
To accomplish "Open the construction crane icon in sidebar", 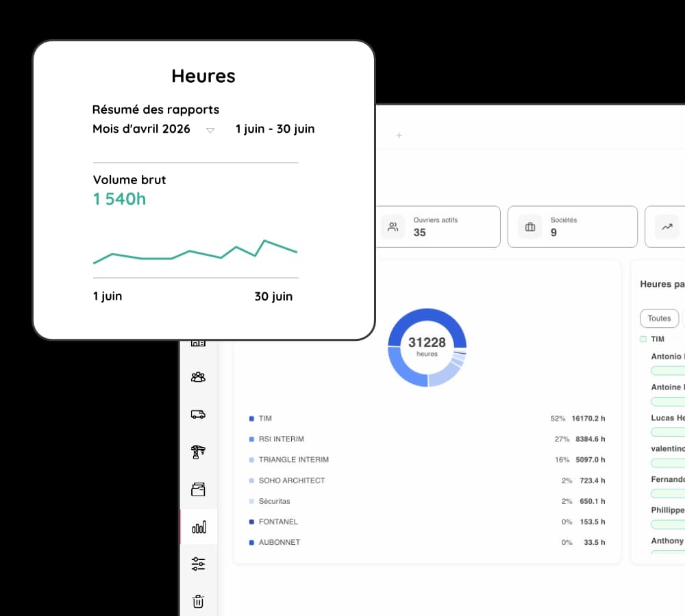I will pyautogui.click(x=198, y=451).
